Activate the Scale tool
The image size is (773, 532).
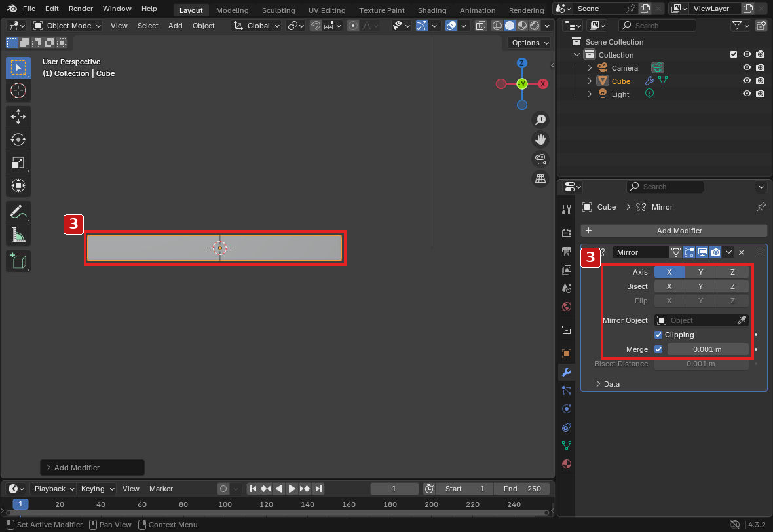tap(18, 162)
